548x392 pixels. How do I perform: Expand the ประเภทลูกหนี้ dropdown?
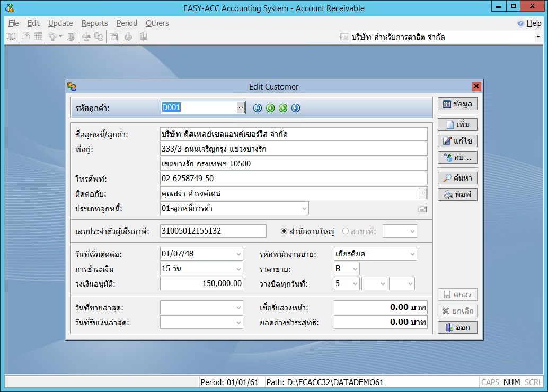click(304, 209)
